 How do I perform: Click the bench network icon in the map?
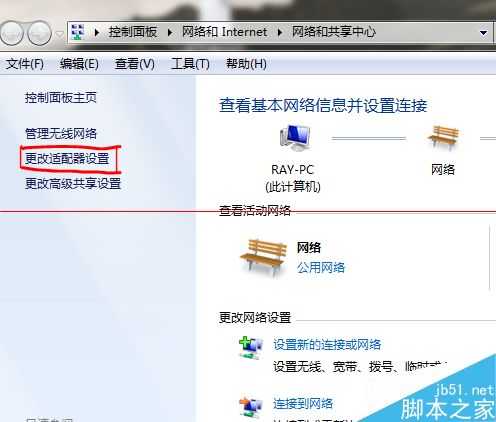pyautogui.click(x=443, y=137)
